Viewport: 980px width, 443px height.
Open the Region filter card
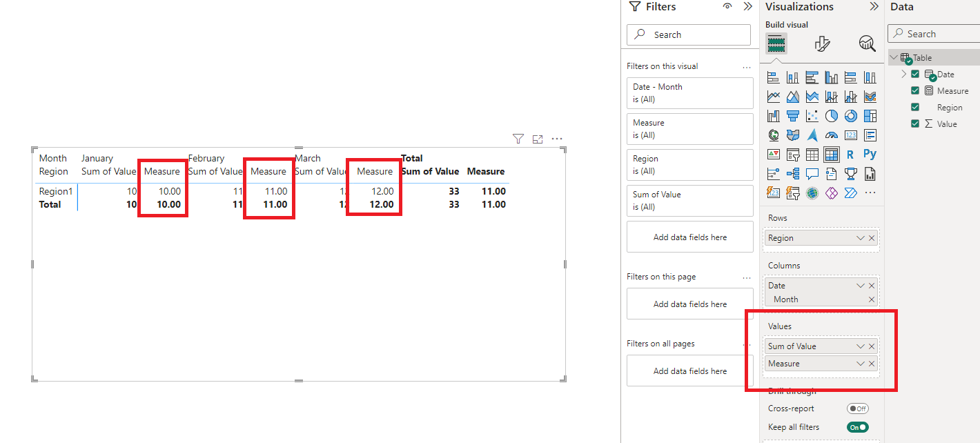click(x=689, y=164)
